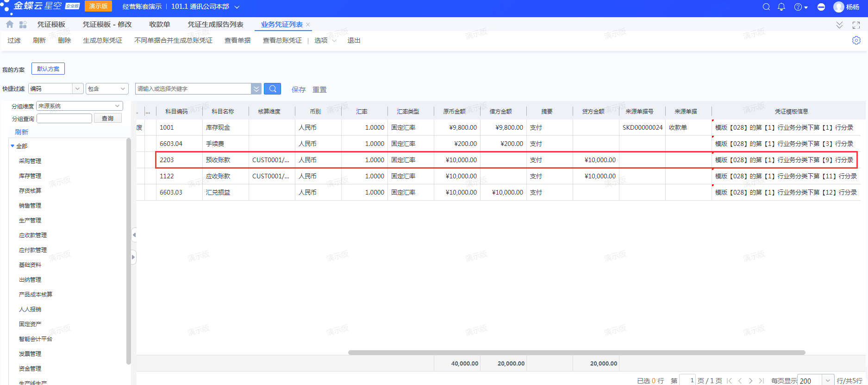Open the organization switch dropdown 101.1 通讯公司本部
This screenshot has width=868, height=385.
point(205,6)
